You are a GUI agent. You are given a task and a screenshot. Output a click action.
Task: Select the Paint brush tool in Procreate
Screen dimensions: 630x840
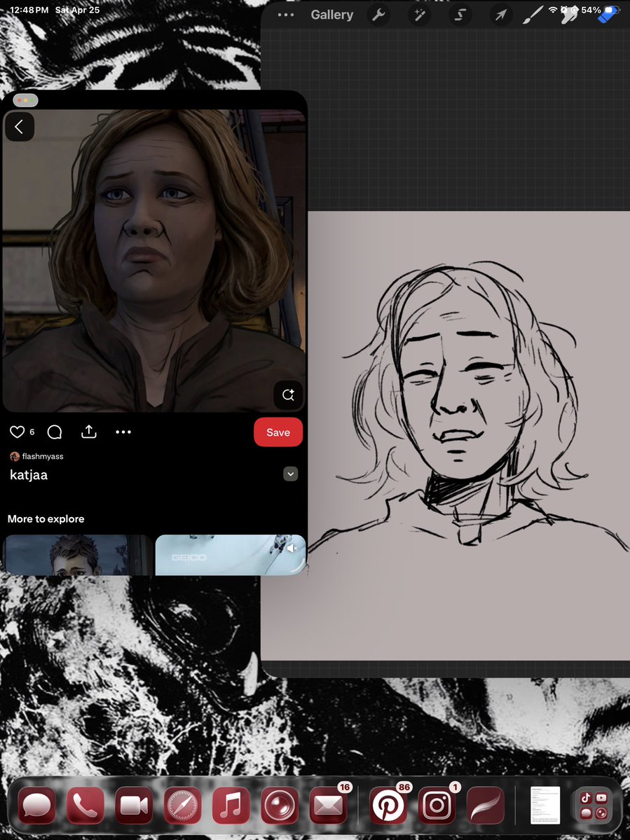(x=533, y=15)
